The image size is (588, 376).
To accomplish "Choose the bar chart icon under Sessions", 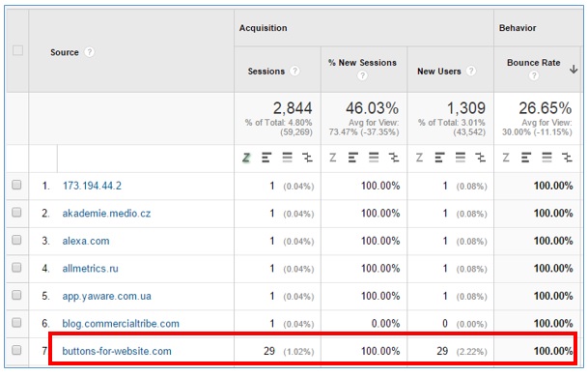I will 266,158.
